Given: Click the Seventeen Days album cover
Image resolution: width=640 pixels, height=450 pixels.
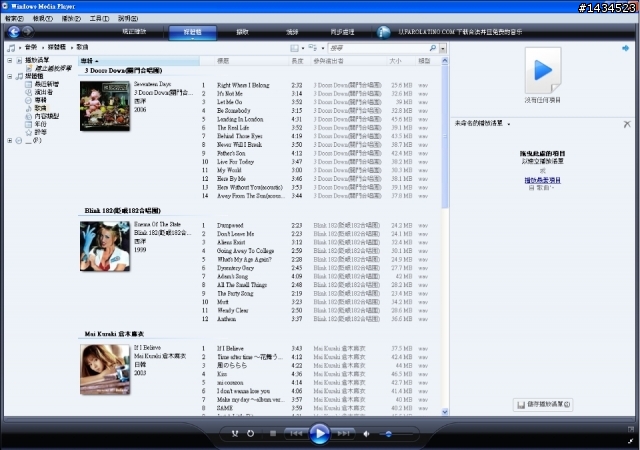Looking at the screenshot, I should (x=105, y=106).
